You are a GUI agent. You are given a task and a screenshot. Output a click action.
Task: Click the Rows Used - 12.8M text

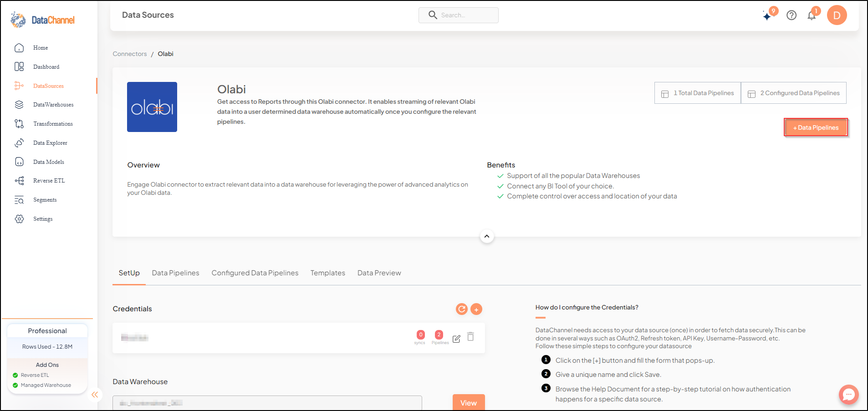coord(47,347)
